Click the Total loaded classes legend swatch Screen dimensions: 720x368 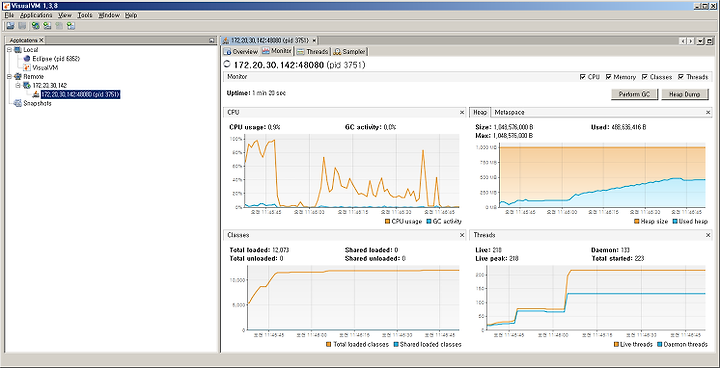329,344
